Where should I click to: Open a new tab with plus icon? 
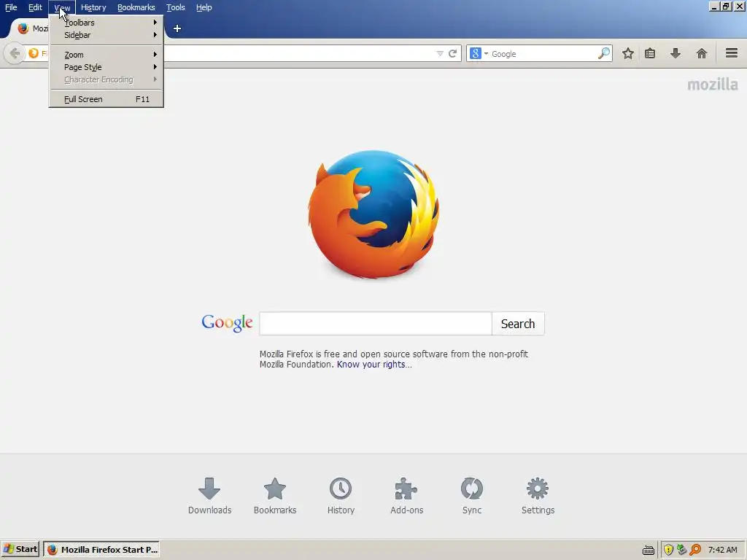[x=177, y=28]
